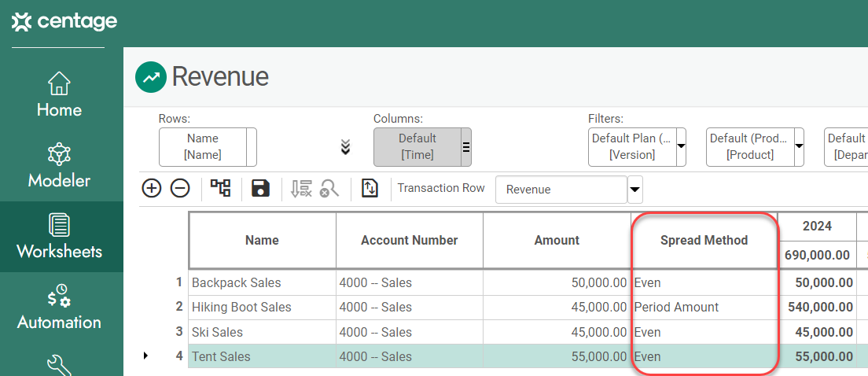Click the Centage logo
Image resolution: width=868 pixels, height=376 pixels.
click(x=64, y=22)
